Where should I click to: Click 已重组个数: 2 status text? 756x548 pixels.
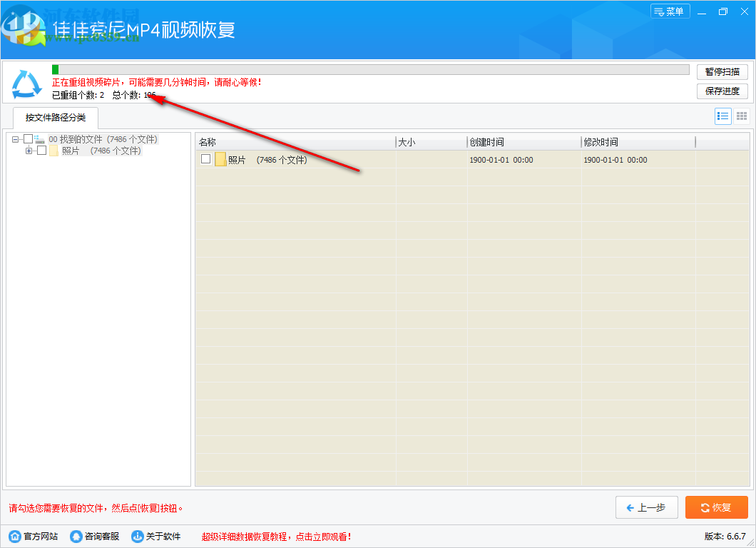(78, 95)
